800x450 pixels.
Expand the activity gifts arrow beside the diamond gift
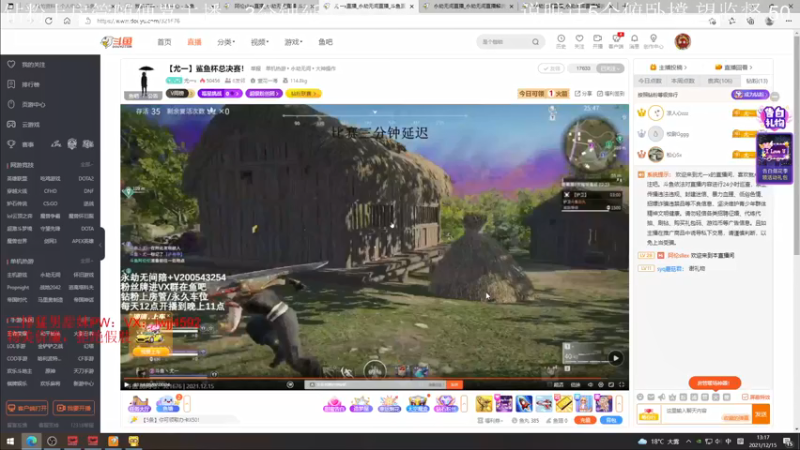[x=464, y=404]
